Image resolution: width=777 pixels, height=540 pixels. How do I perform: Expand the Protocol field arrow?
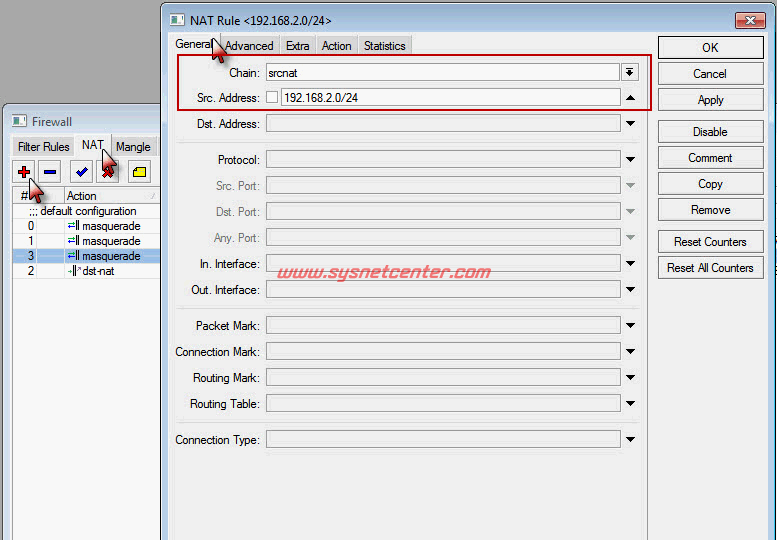[630, 160]
